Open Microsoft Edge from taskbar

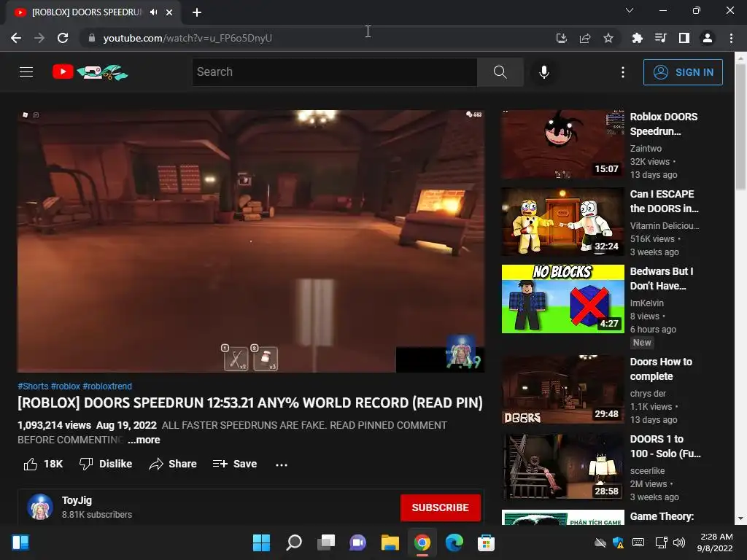coord(454,542)
